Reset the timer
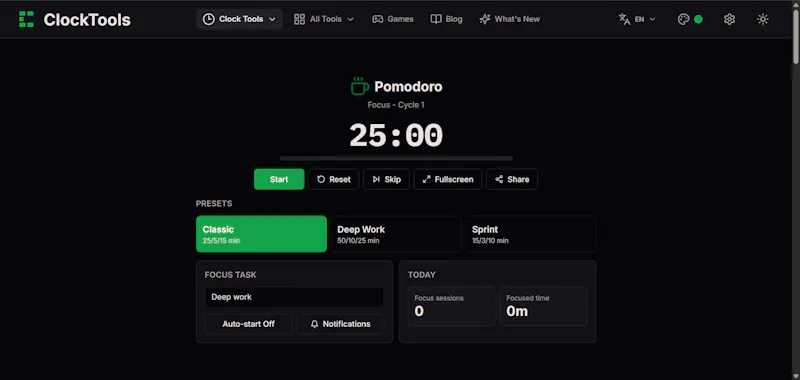 334,180
